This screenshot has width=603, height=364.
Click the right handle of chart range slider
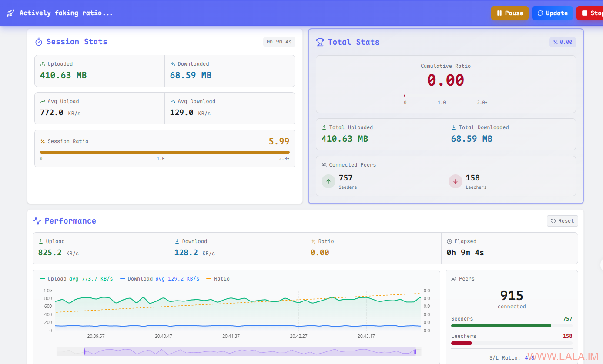[x=415, y=351]
